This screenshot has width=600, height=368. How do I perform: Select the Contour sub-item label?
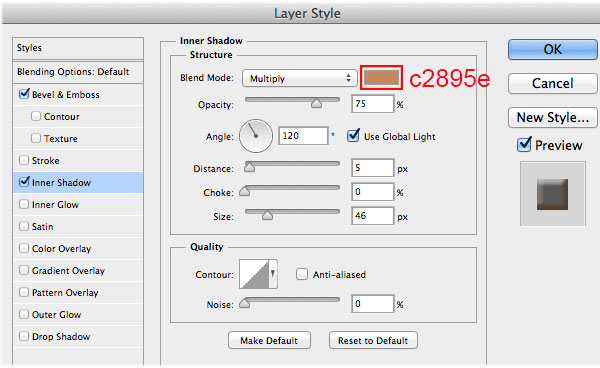(x=62, y=117)
